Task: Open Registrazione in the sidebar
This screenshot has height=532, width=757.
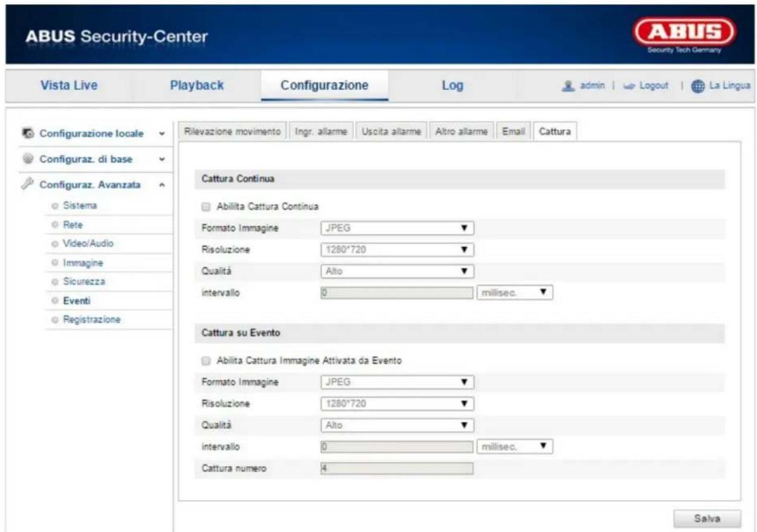Action: click(92, 319)
